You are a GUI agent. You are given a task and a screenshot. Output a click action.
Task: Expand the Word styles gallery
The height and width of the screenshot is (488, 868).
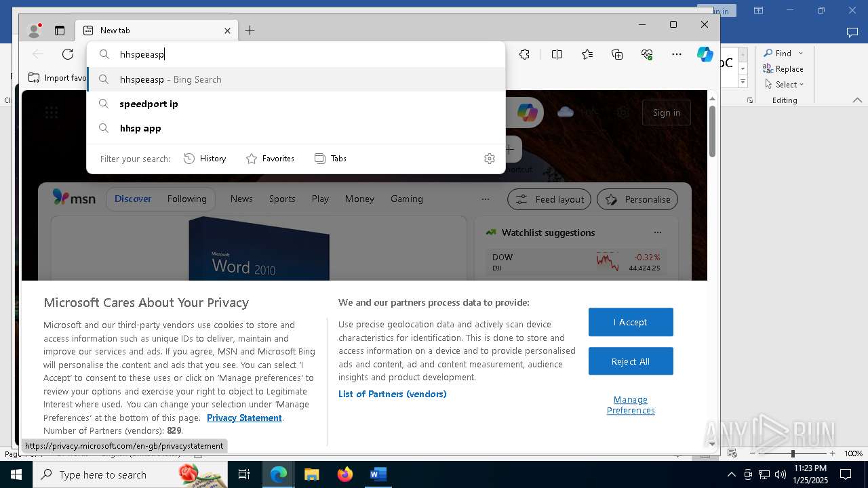click(x=743, y=82)
